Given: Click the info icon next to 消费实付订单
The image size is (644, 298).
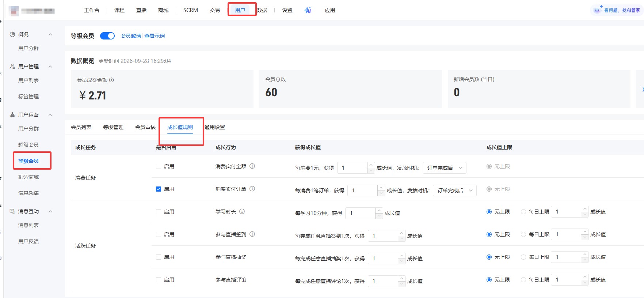Looking at the screenshot, I should click(x=252, y=189).
